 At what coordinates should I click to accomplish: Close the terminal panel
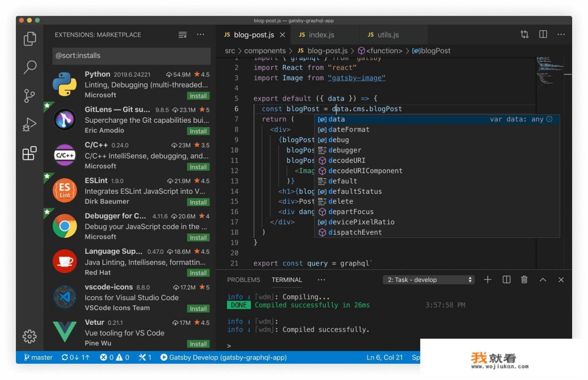click(x=561, y=280)
